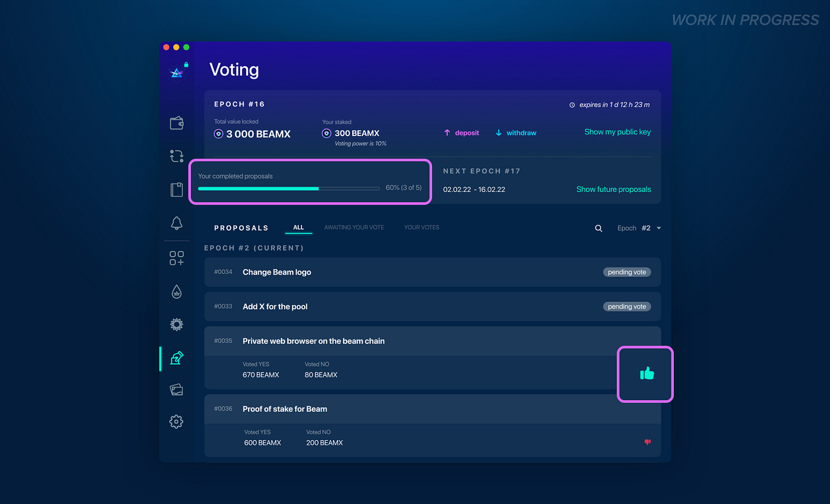Open the Epoch #2 dropdown
Viewport: 830px width, 504px height.
[639, 228]
